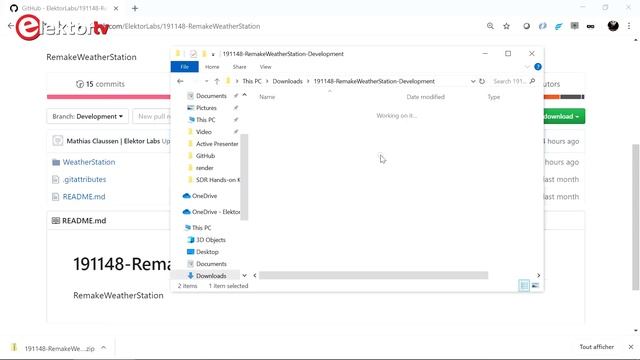Close the GitHub browser tab
The image size is (640, 360).
116,8
